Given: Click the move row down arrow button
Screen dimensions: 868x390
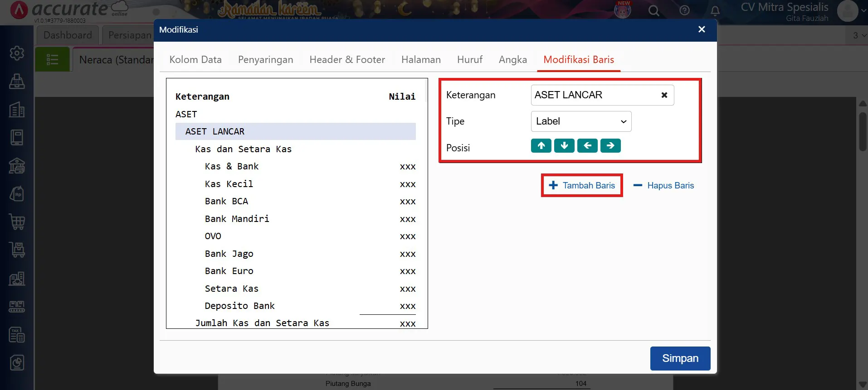Looking at the screenshot, I should click(x=564, y=145).
